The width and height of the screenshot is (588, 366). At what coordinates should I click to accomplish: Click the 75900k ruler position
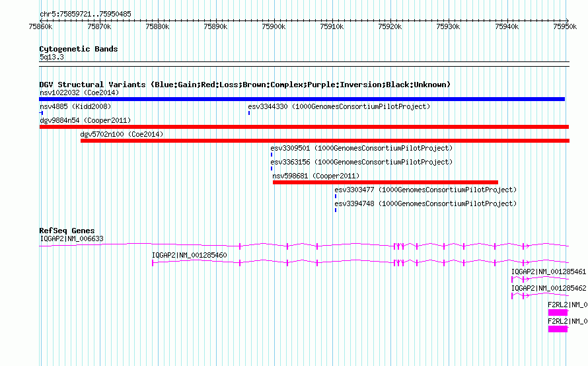click(x=274, y=26)
